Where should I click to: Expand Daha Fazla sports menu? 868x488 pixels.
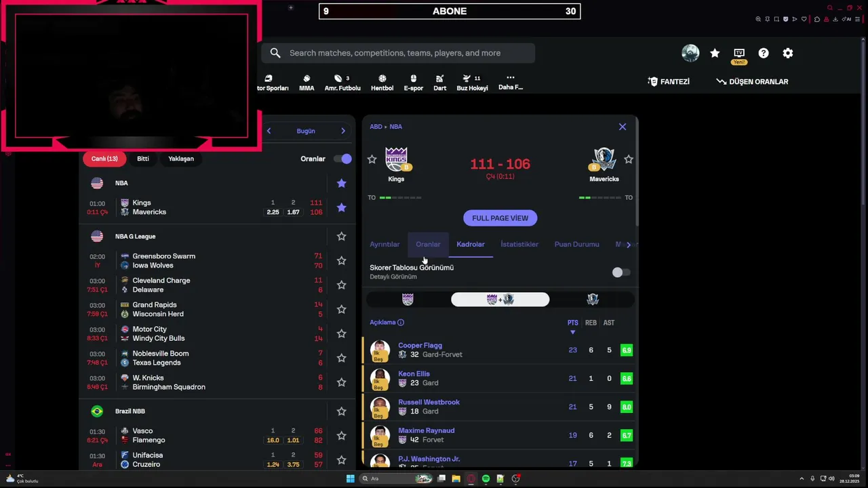pos(510,82)
